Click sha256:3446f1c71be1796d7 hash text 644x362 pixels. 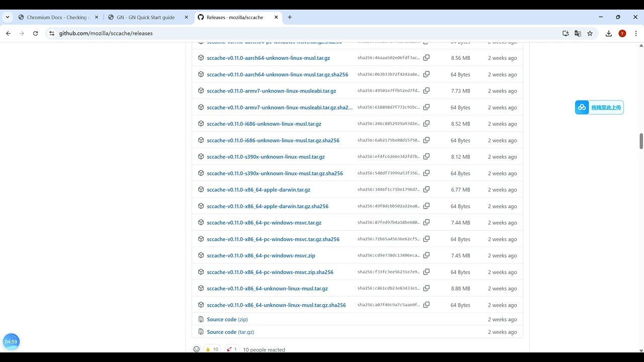pos(388,190)
